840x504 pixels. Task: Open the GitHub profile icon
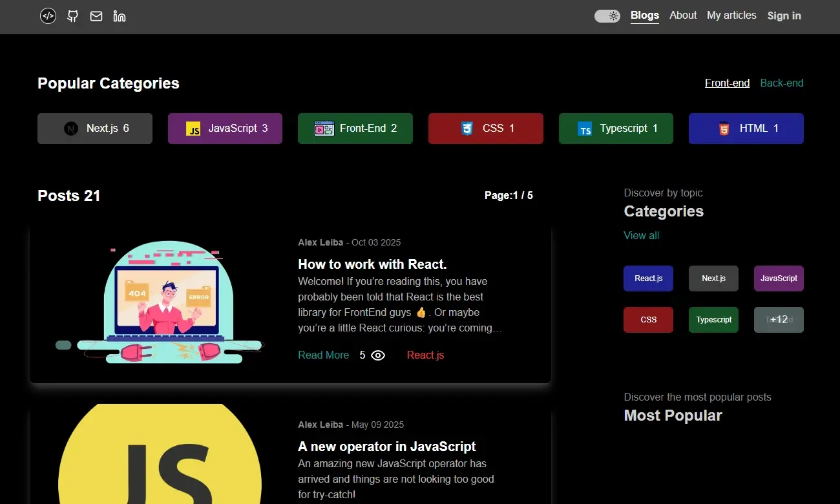(x=73, y=16)
